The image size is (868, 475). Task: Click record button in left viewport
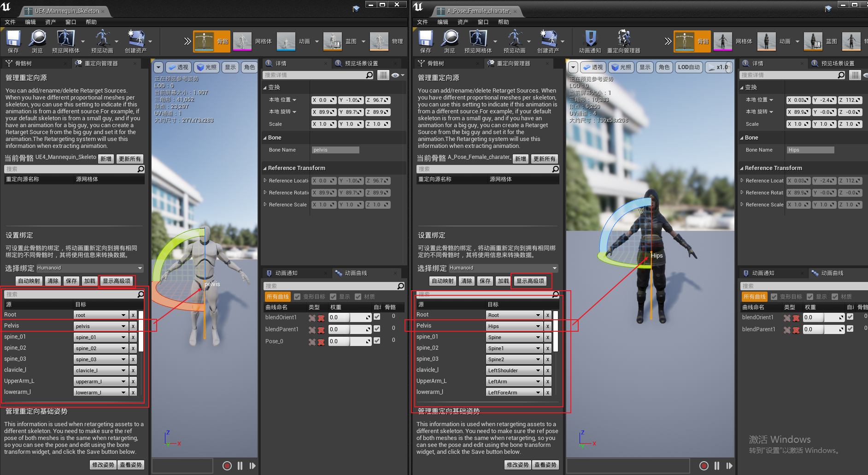pos(227,466)
